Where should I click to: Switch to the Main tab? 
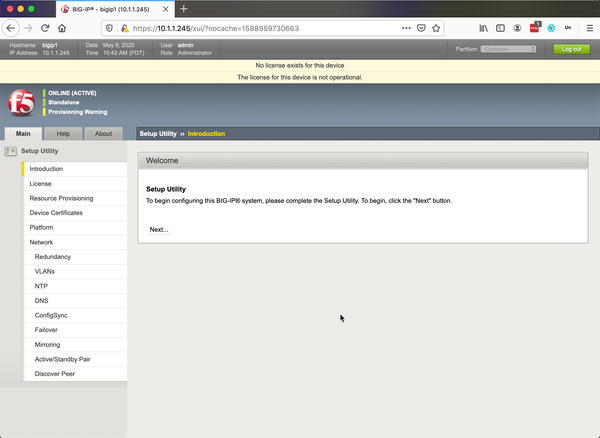click(23, 134)
